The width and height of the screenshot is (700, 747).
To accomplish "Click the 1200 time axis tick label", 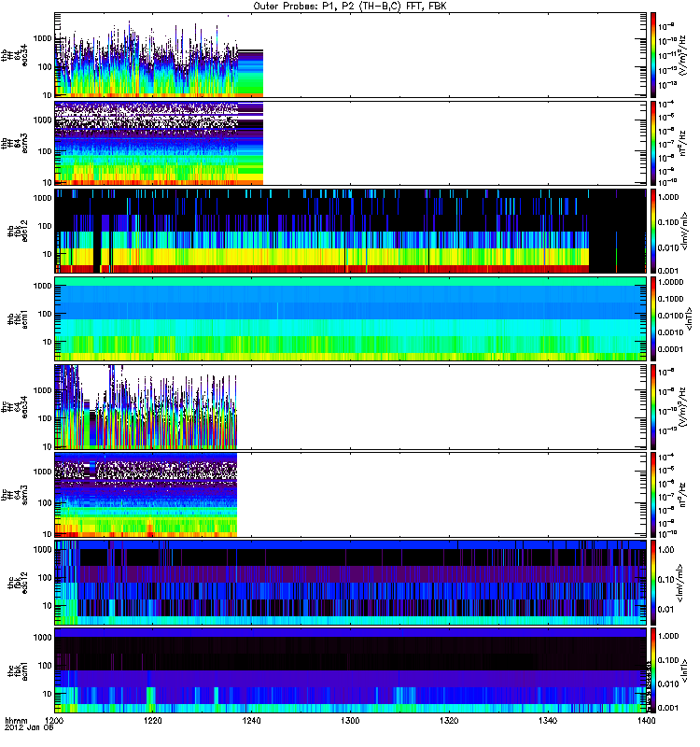I will pyautogui.click(x=55, y=722).
